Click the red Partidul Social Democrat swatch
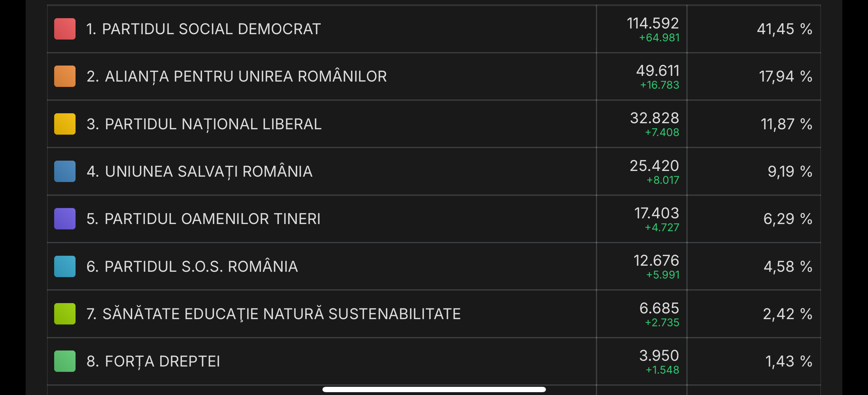Screen dimensions: 868x395 pyautogui.click(x=65, y=29)
